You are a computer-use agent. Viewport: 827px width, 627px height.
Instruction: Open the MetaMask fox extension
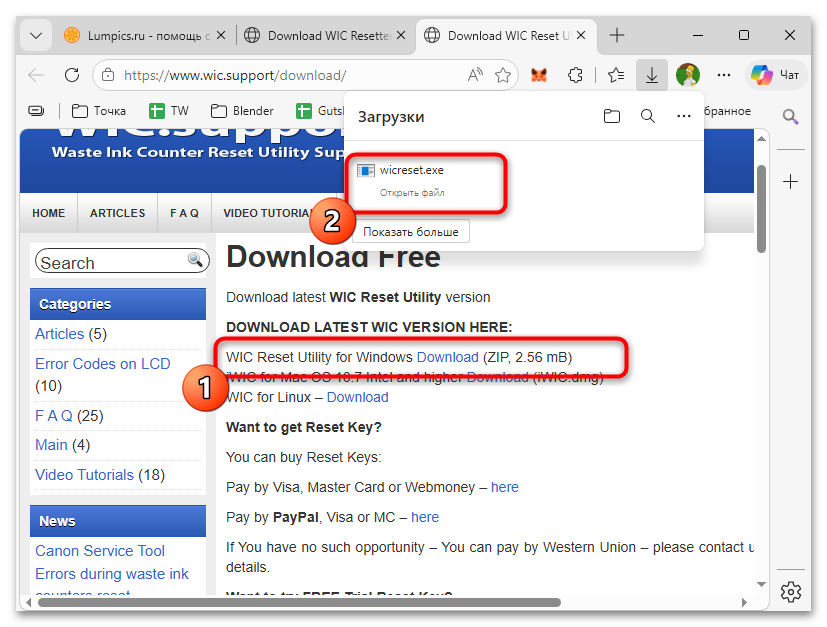point(538,75)
